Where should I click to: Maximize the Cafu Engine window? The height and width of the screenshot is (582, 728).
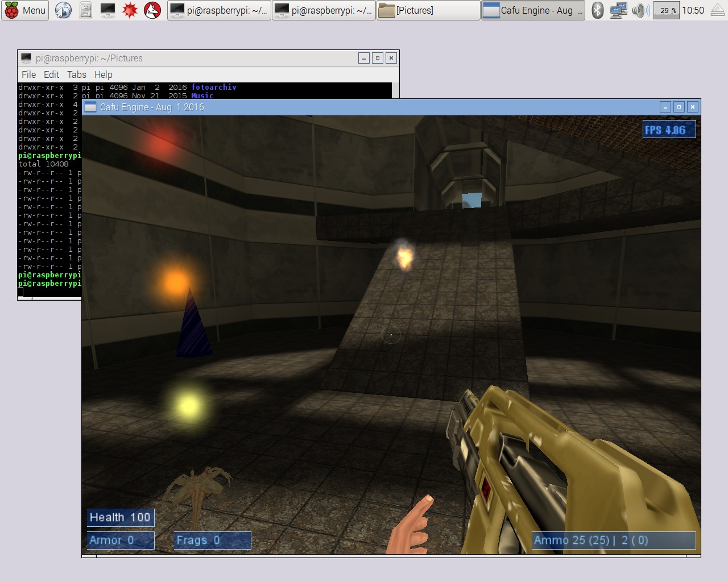679,107
